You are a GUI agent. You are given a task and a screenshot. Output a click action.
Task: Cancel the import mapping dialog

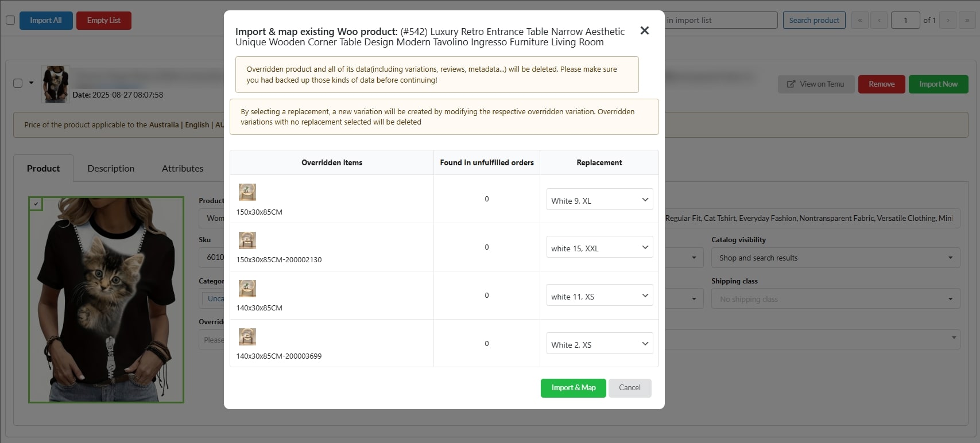point(630,388)
